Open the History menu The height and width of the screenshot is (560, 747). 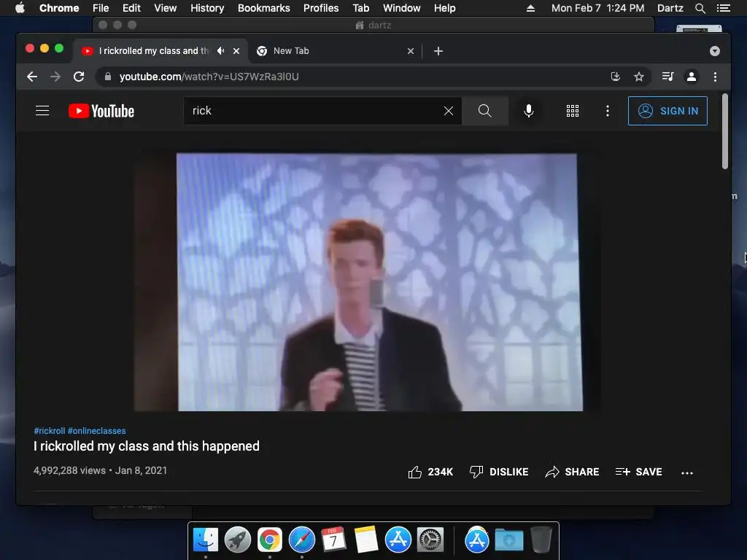coord(207,8)
